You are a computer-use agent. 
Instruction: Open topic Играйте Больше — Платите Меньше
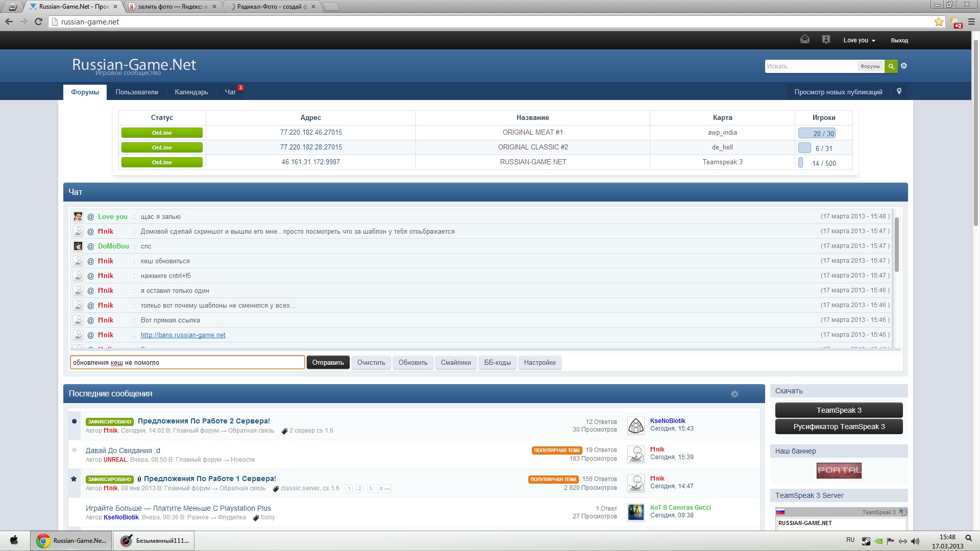point(178,509)
